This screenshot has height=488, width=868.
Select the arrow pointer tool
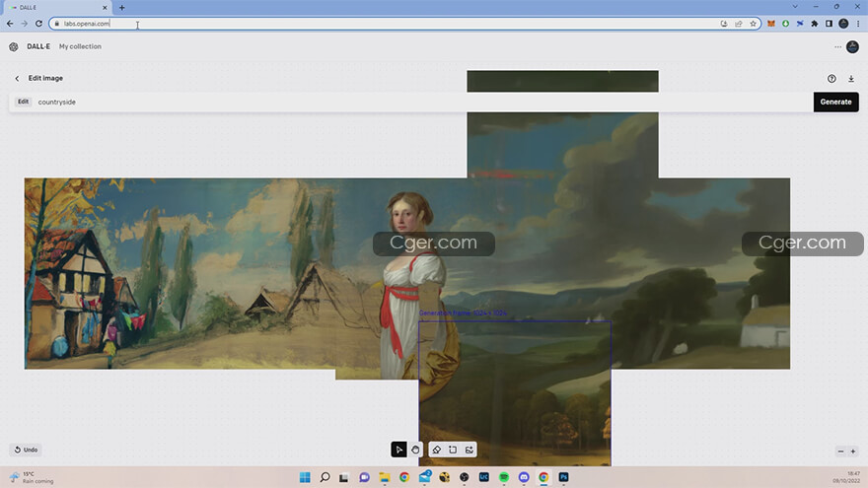click(398, 450)
